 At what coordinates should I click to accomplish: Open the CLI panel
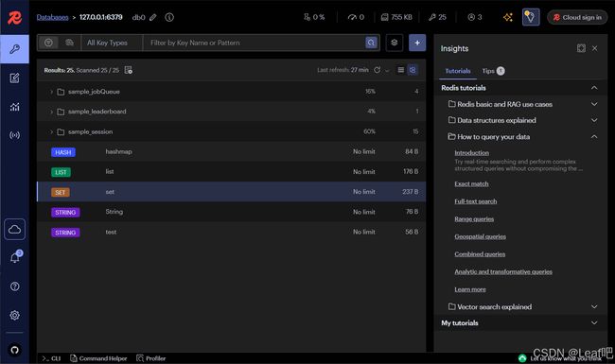click(51, 358)
